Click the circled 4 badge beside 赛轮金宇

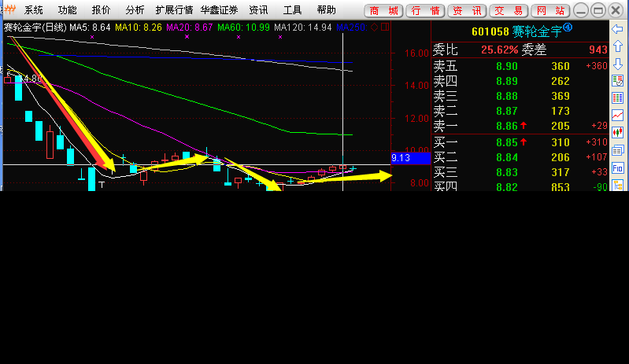[568, 28]
